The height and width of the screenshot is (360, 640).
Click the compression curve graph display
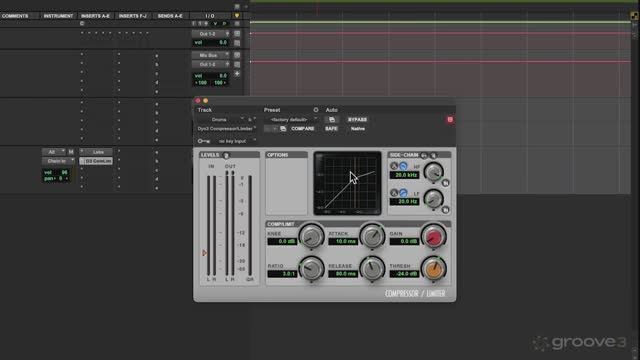(x=347, y=183)
